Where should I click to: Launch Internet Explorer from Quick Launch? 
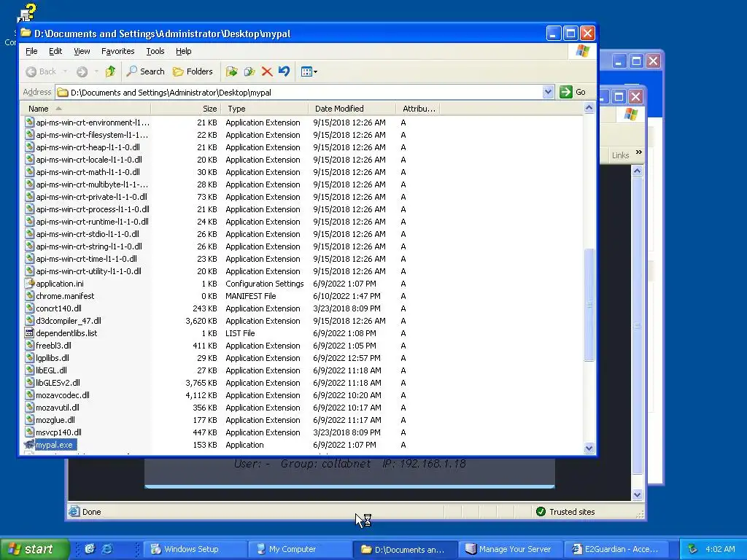tap(108, 549)
